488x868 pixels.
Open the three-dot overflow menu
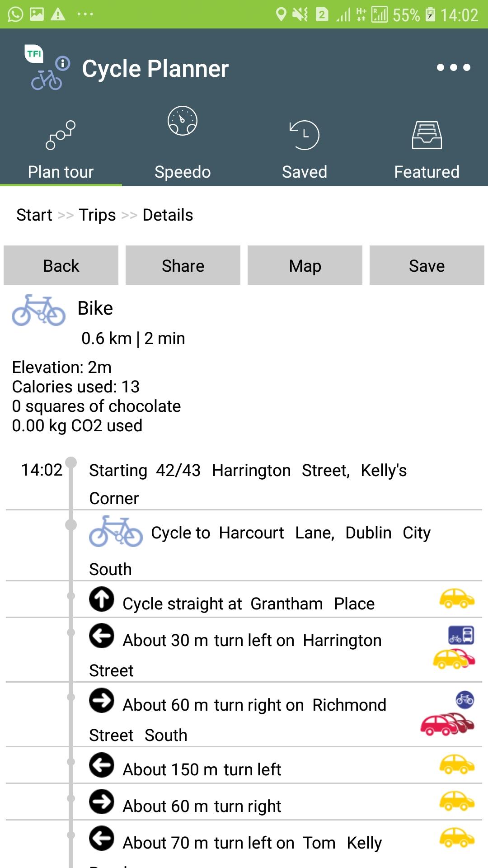coord(453,68)
